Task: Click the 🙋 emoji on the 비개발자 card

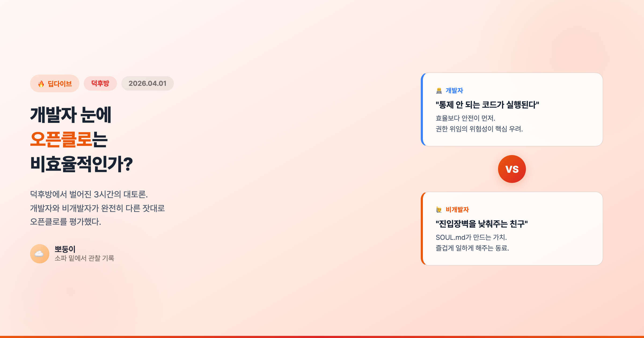Action: pyautogui.click(x=439, y=210)
